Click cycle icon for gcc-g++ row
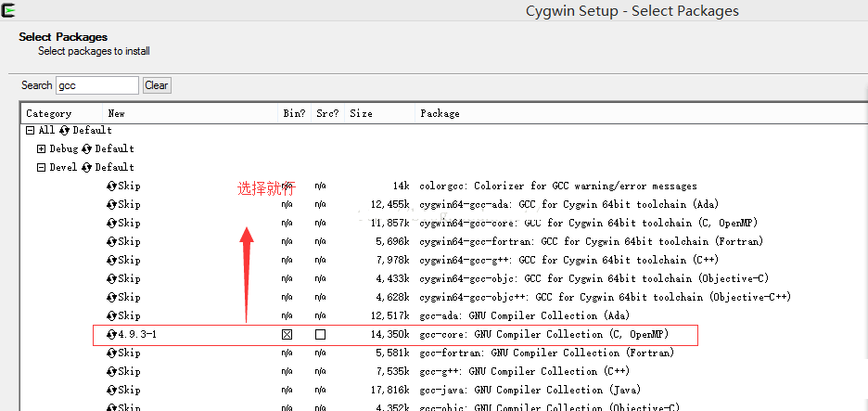 pyautogui.click(x=111, y=372)
